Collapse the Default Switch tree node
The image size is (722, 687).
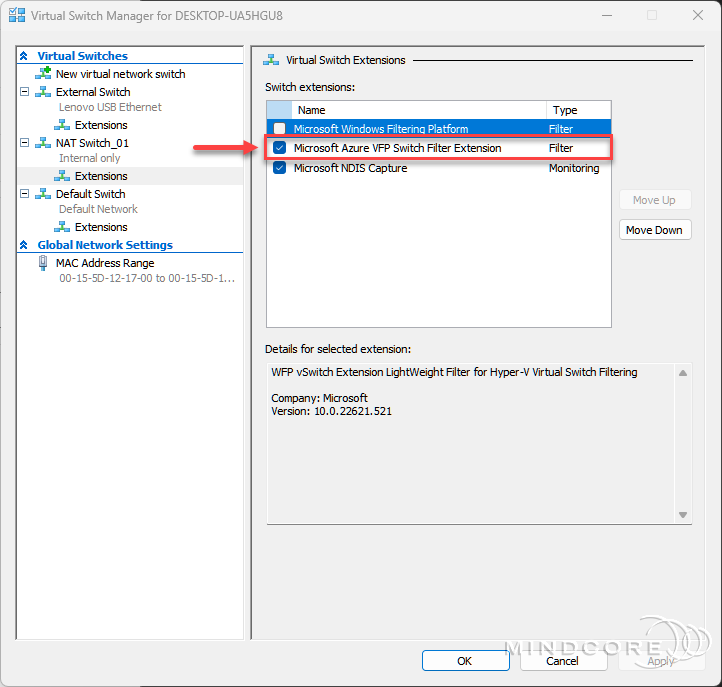24,194
